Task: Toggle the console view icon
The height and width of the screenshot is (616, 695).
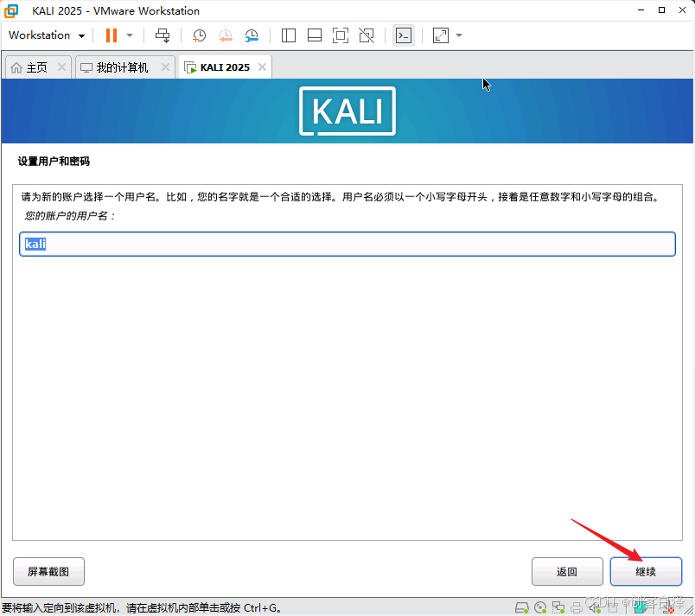Action: point(404,35)
